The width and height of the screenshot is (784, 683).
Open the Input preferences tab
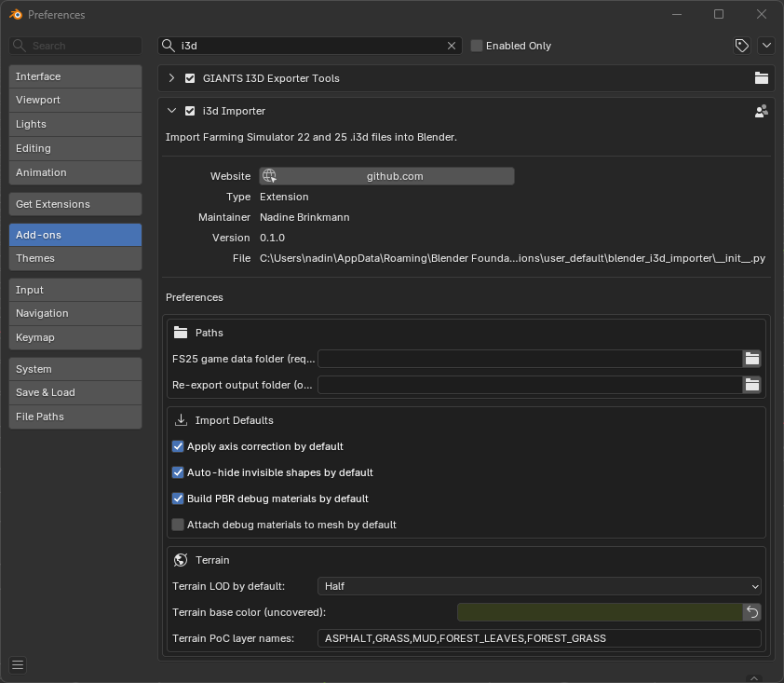coord(75,290)
